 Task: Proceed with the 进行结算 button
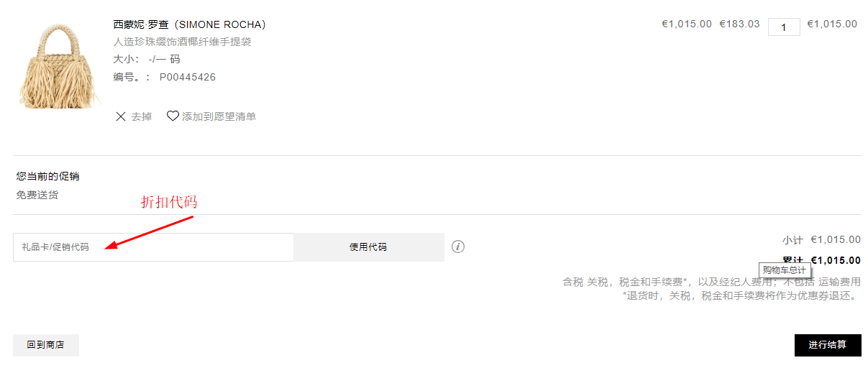pos(827,345)
